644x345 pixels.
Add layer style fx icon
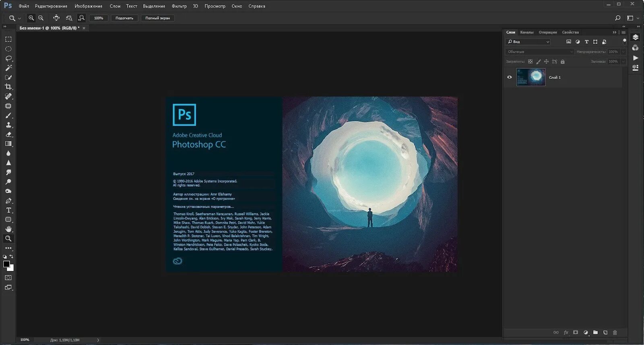(x=566, y=333)
